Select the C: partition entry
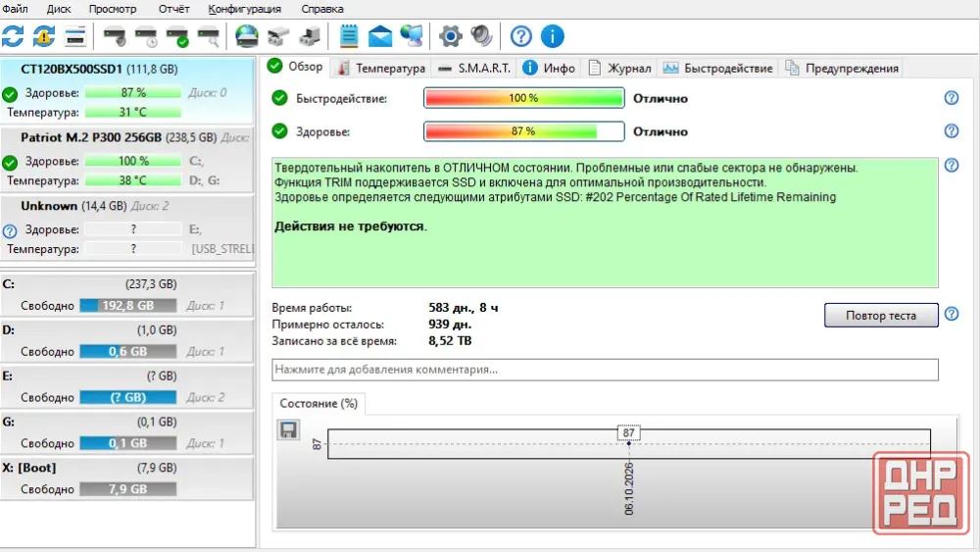 coord(126,294)
